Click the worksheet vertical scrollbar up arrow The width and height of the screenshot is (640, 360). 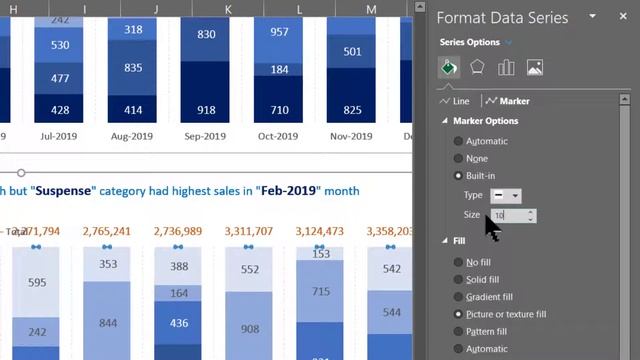[420, 7]
